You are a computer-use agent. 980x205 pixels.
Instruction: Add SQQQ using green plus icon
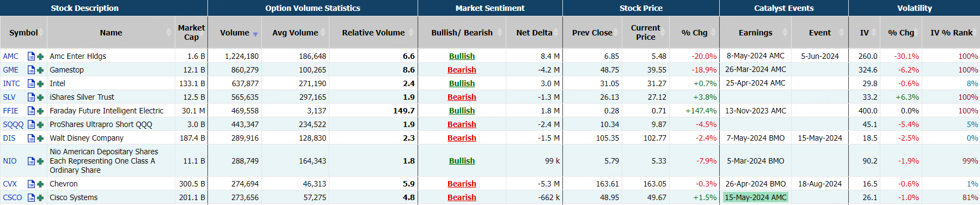40,124
